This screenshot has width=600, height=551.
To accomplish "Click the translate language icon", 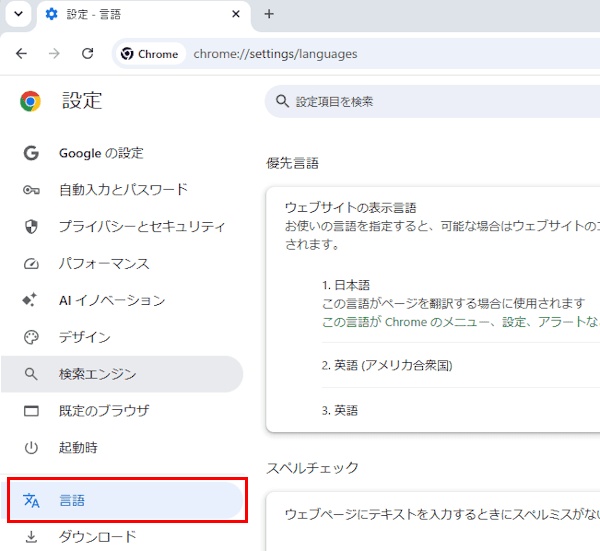I will coord(31,500).
